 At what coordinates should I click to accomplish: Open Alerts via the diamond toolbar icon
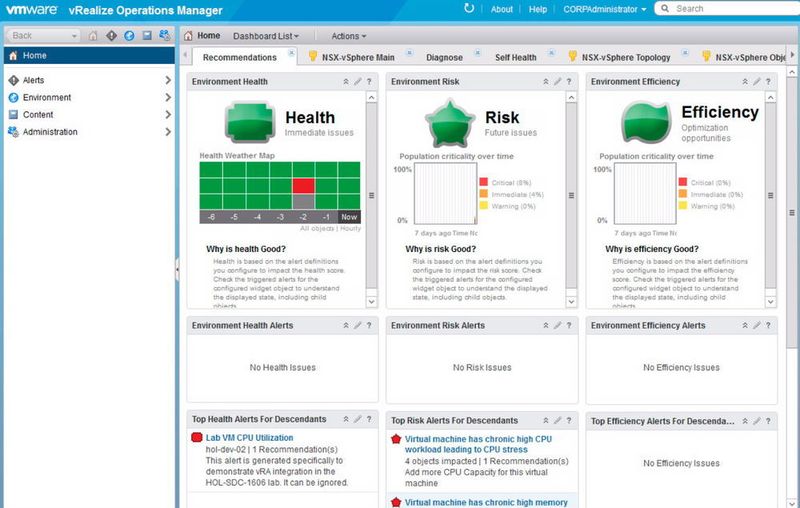click(x=111, y=36)
